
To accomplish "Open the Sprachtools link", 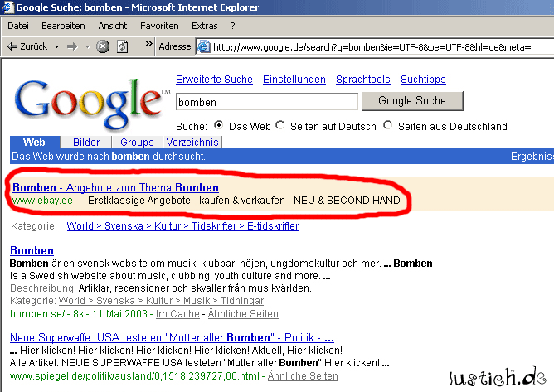I will (363, 80).
